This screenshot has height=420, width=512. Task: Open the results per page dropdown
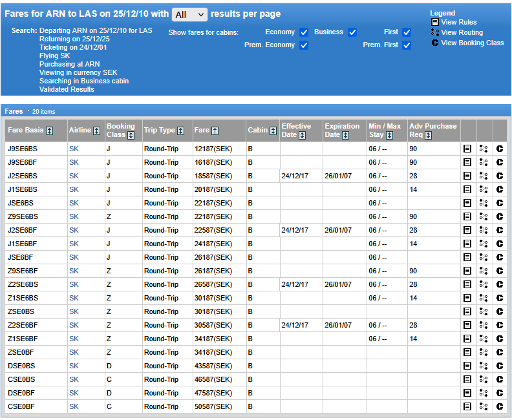tap(189, 14)
